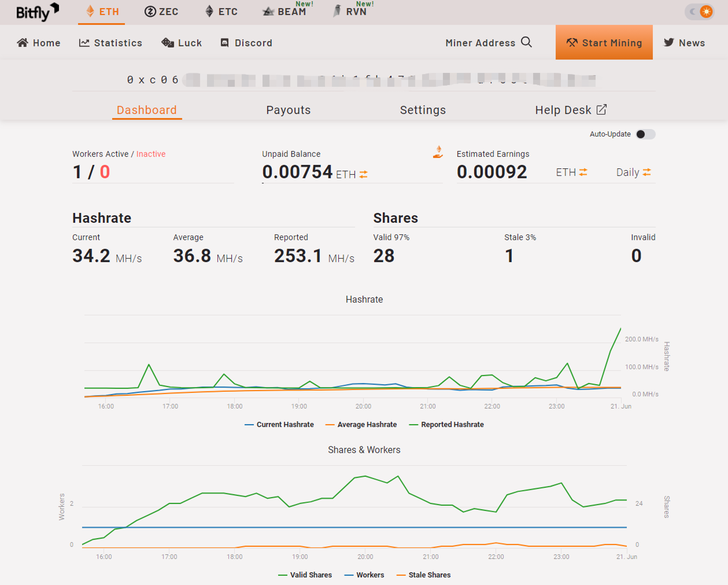Screen dimensions: 728x585
Task: Switch Unpaid Balance currency via swap arrows
Action: [364, 174]
